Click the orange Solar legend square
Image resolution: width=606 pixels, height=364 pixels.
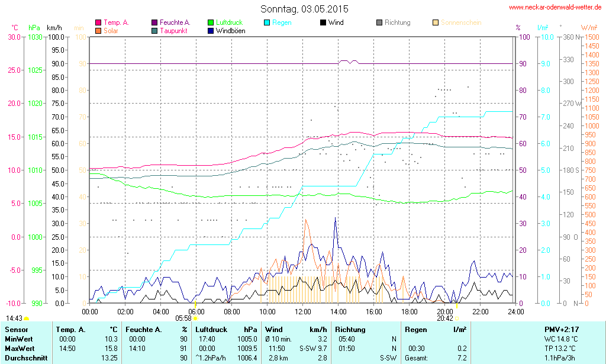click(98, 30)
